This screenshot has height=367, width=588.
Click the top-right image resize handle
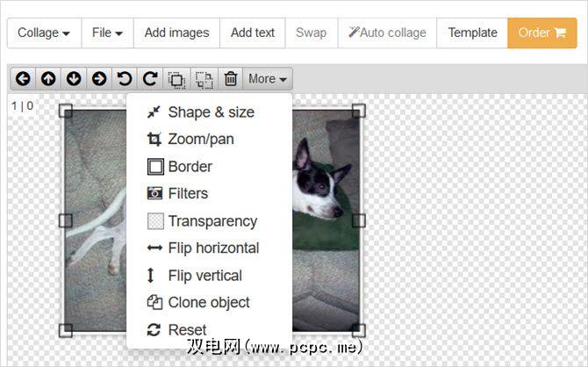(x=358, y=111)
